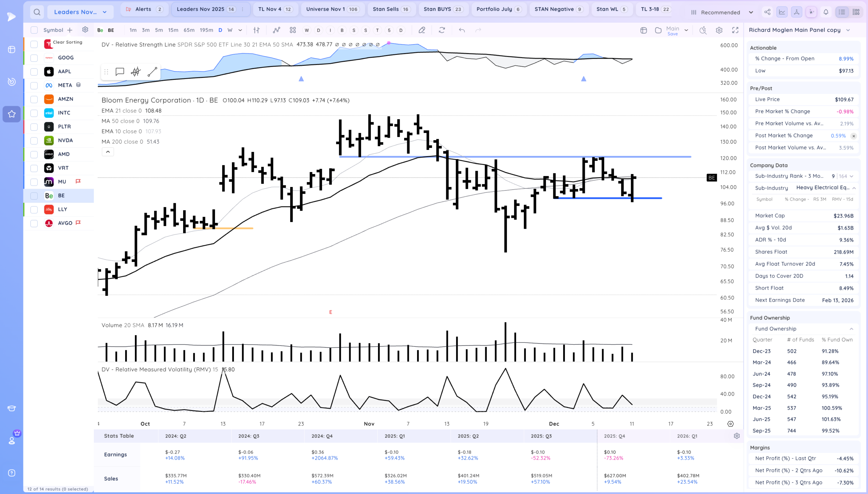Check the GOOG row checkbox

pos(34,58)
